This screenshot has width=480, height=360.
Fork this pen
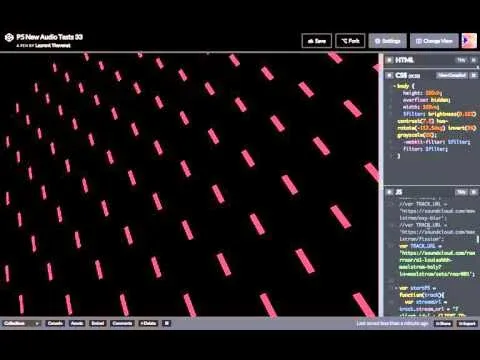350,41
